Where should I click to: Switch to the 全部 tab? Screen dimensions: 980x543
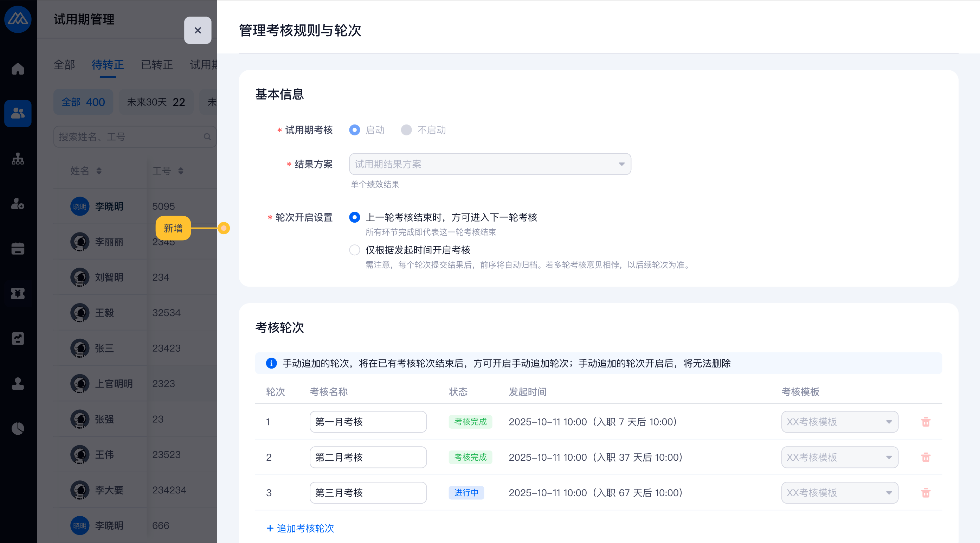tap(64, 65)
